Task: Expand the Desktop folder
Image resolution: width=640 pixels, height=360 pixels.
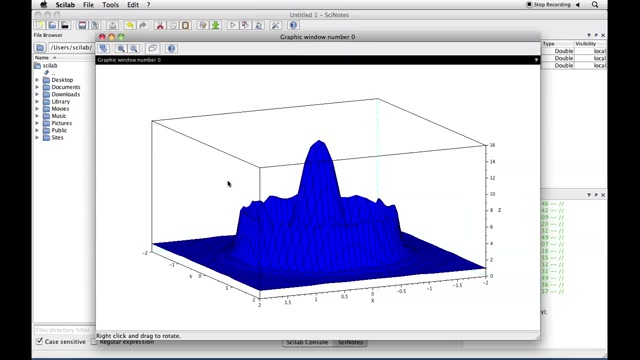Action: (37, 80)
